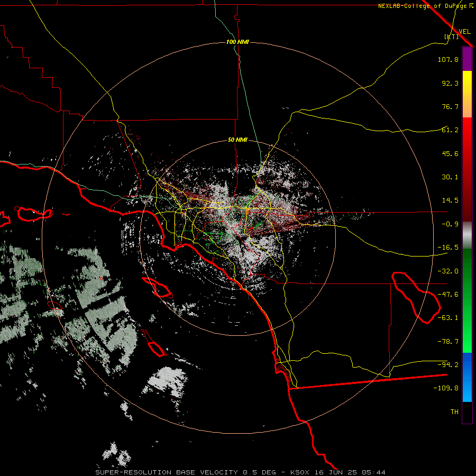Select the -109.8 velocity scale label
476x476 pixels.
[x=446, y=388]
